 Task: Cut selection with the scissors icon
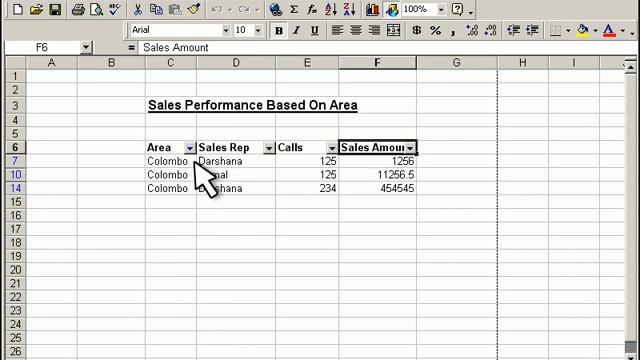[x=138, y=9]
